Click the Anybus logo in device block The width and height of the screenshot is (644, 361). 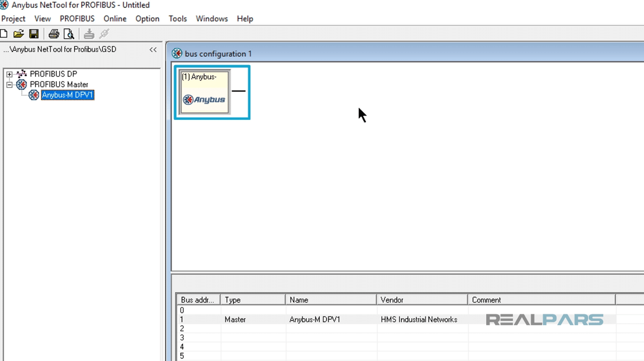coord(204,99)
